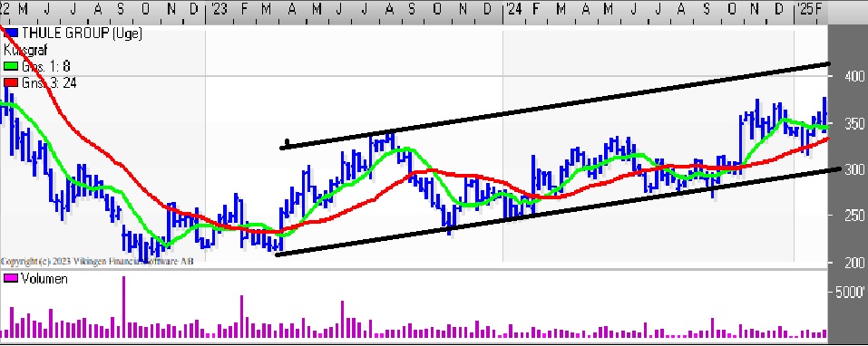This screenshot has height=346, width=868.
Task: Click the magenta Volumen legend swatch
Action: [11, 279]
